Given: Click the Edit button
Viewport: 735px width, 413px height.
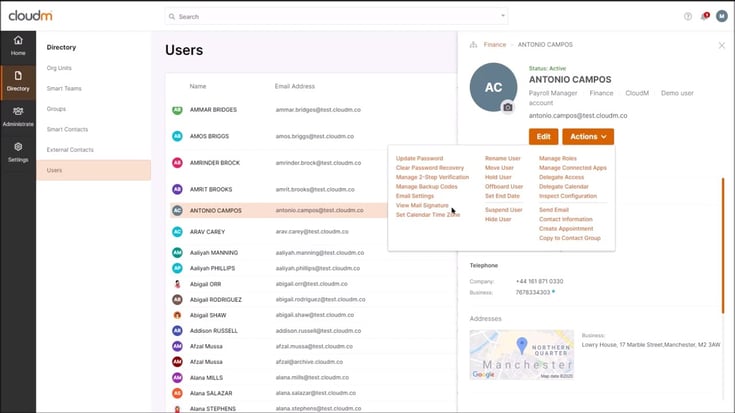Looking at the screenshot, I should pos(543,136).
